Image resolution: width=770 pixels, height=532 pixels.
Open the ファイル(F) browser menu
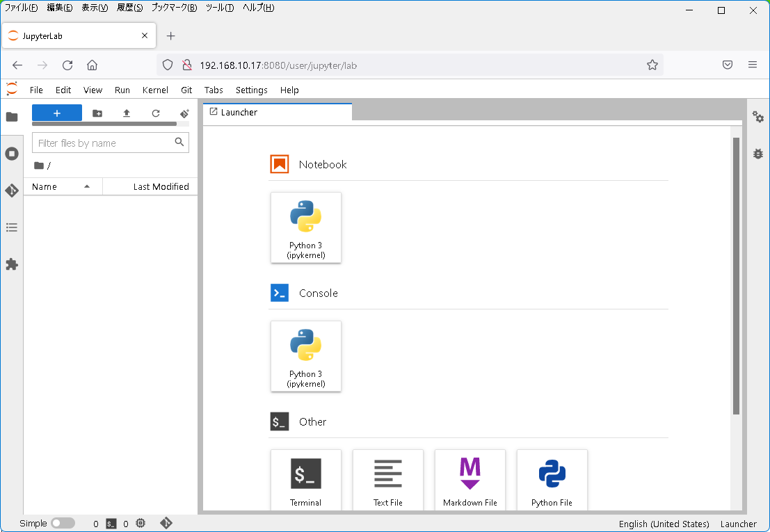point(21,8)
